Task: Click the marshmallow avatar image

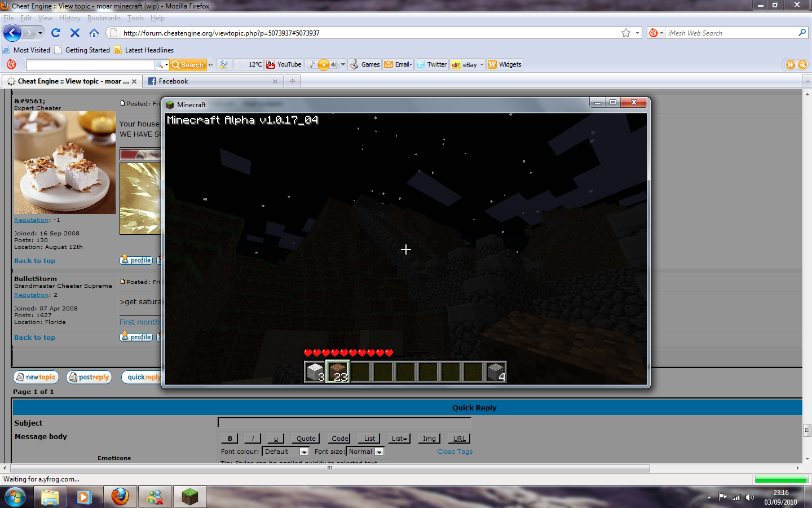Action: coord(65,163)
